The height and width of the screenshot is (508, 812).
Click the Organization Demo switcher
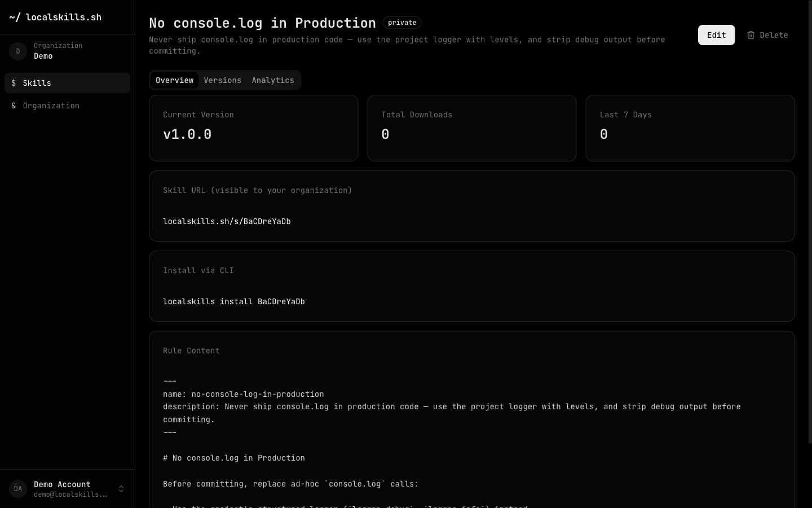tap(67, 51)
